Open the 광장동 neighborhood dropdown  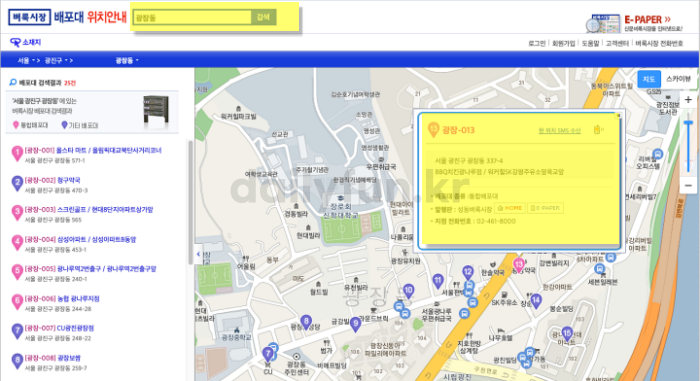[x=127, y=60]
